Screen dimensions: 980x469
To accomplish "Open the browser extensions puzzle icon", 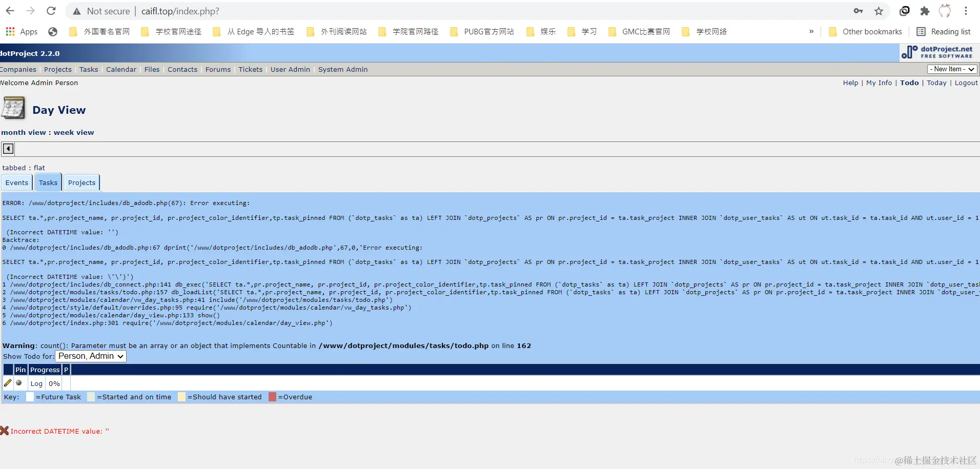I will tap(925, 11).
